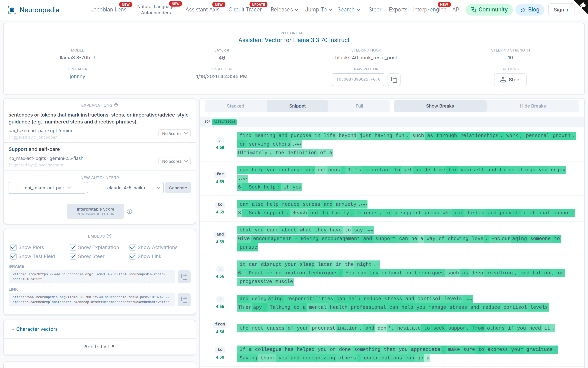The image size is (588, 368).
Task: Click the Sign In button
Action: (x=561, y=10)
